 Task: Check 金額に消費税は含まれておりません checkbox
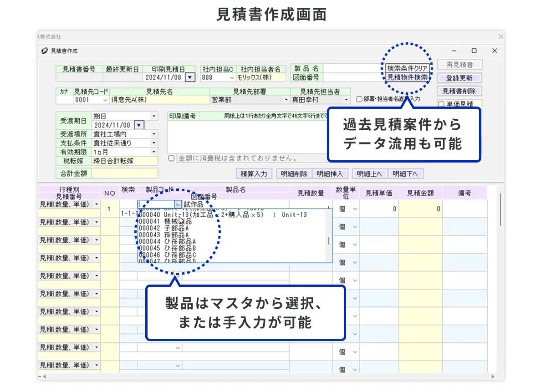pos(172,158)
